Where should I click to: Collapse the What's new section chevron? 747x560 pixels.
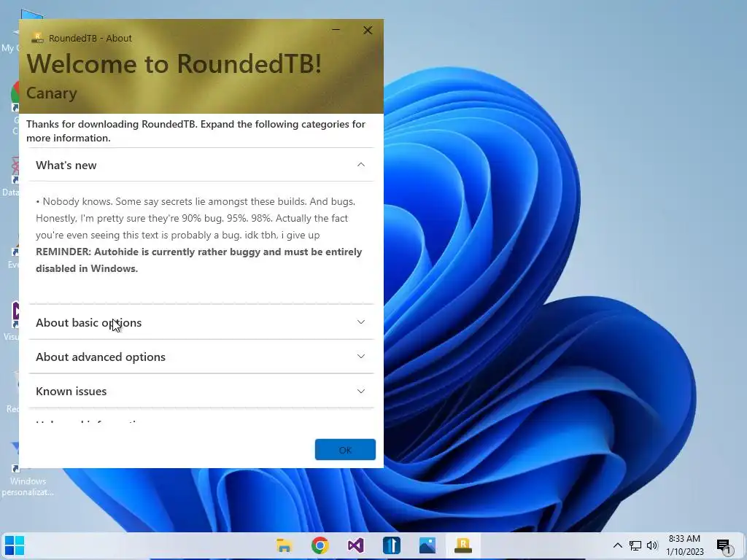(x=361, y=165)
